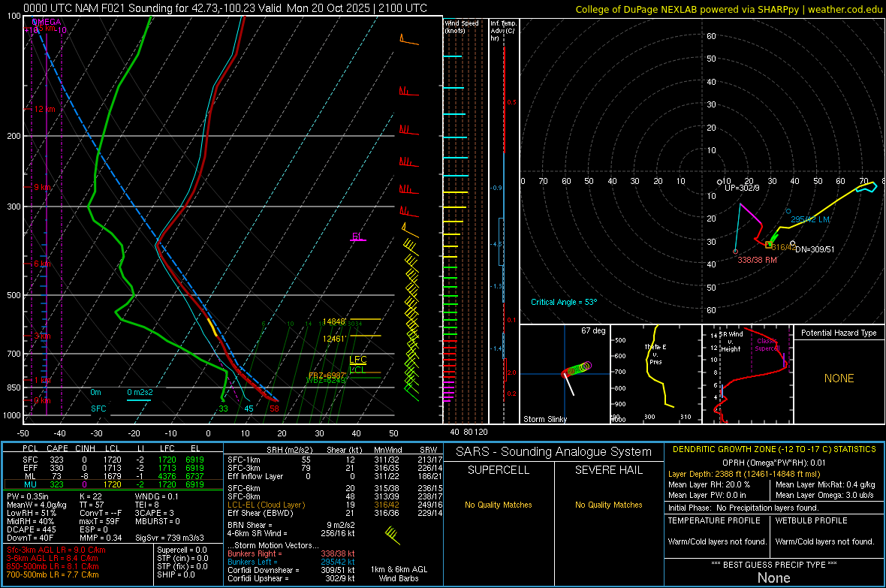Click No Quality Matches under SEVERE HAIL
The width and height of the screenshot is (886, 588).
pyautogui.click(x=608, y=505)
